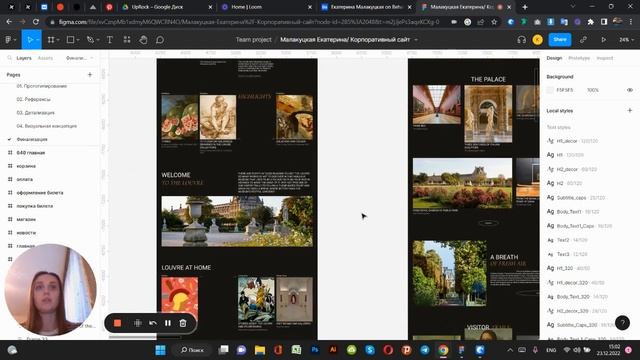Start an audio conversation with headphones icon
The height and width of the screenshot is (360, 640).
(x=521, y=40)
